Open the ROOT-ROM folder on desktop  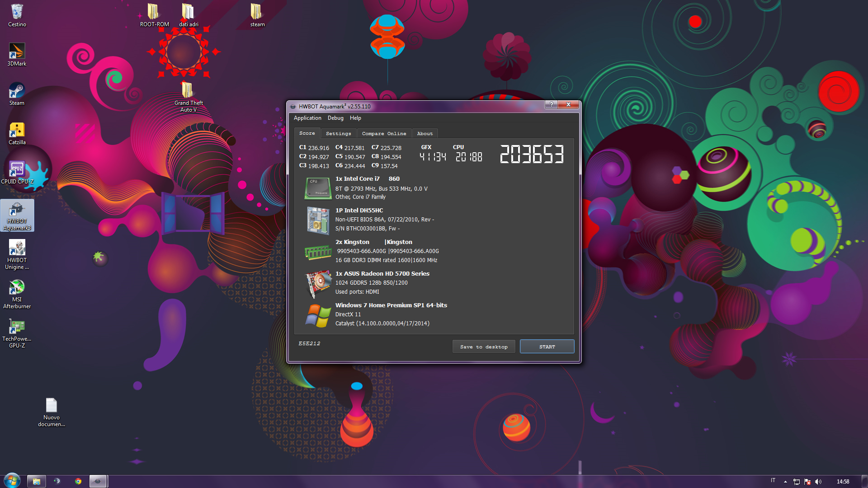tap(154, 15)
